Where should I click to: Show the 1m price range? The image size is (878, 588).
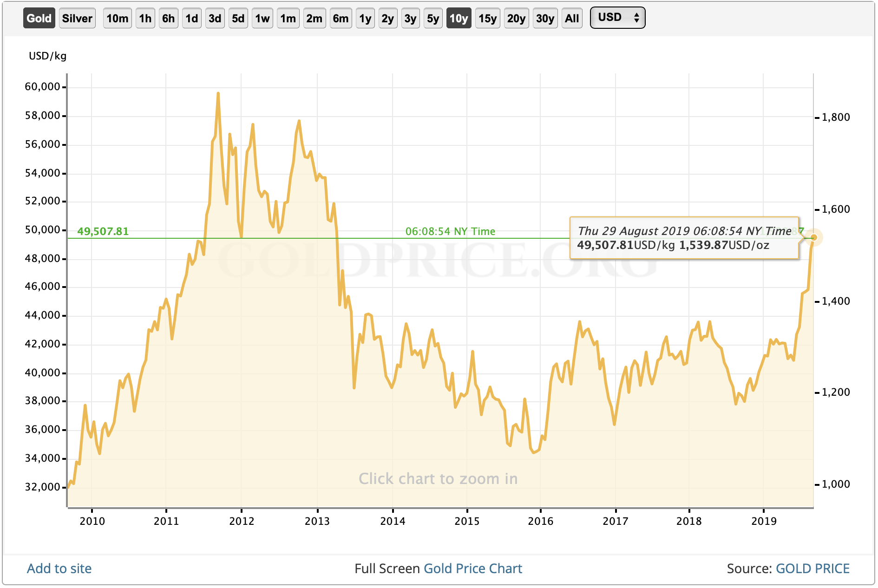click(288, 19)
